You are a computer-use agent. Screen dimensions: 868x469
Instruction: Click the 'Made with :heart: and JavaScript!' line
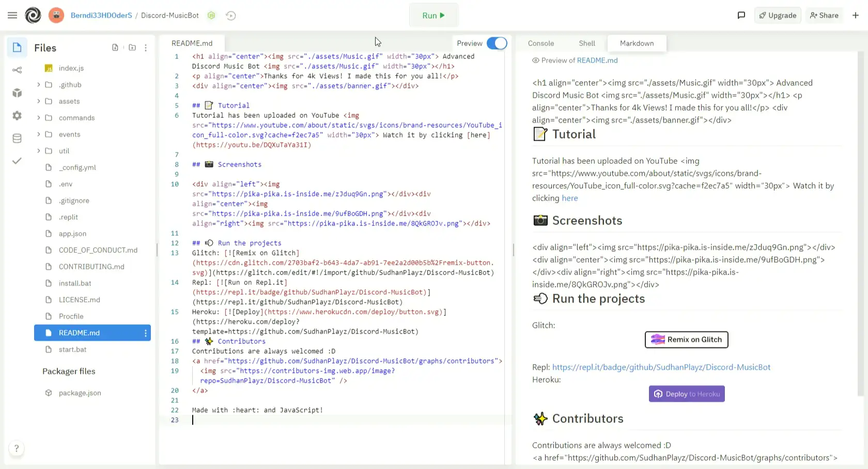257,410
